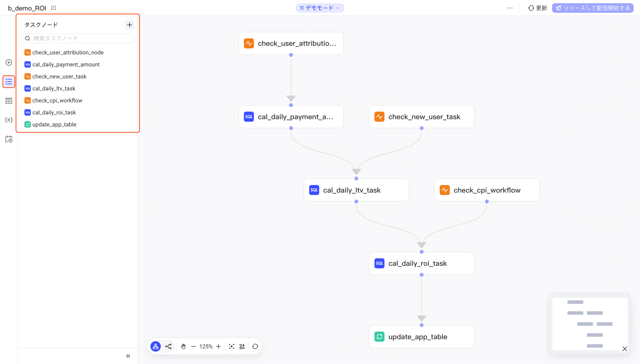The width and height of the screenshot is (640, 364).
Task: Click the check_user_attributio... canvas node
Action: tap(291, 44)
